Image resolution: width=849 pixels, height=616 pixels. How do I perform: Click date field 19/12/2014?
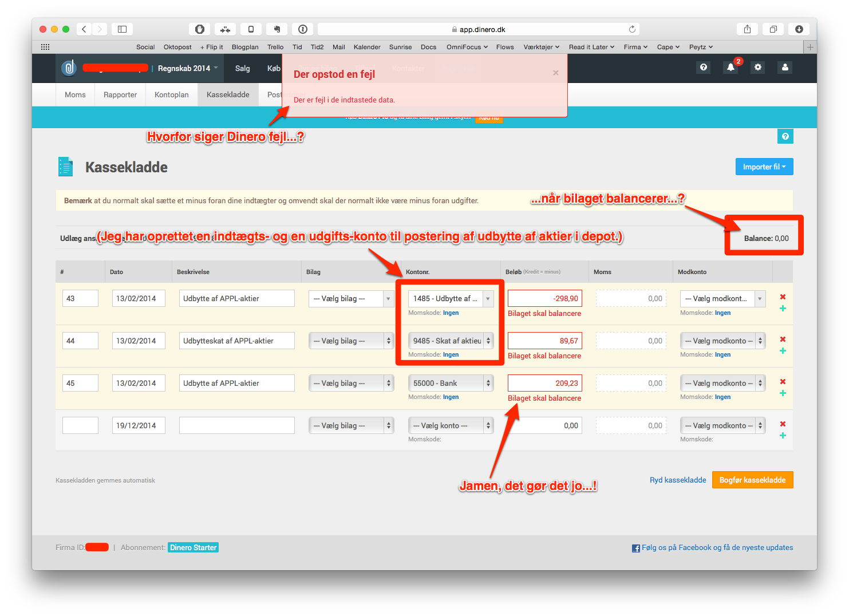(139, 425)
